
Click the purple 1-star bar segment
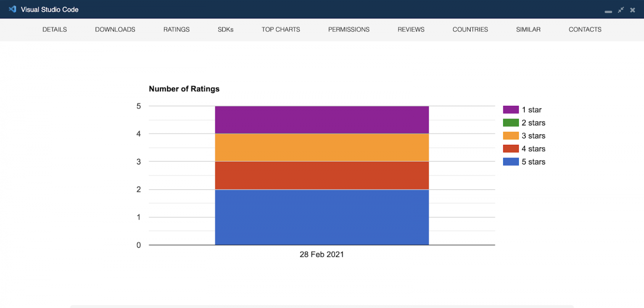[x=322, y=120]
